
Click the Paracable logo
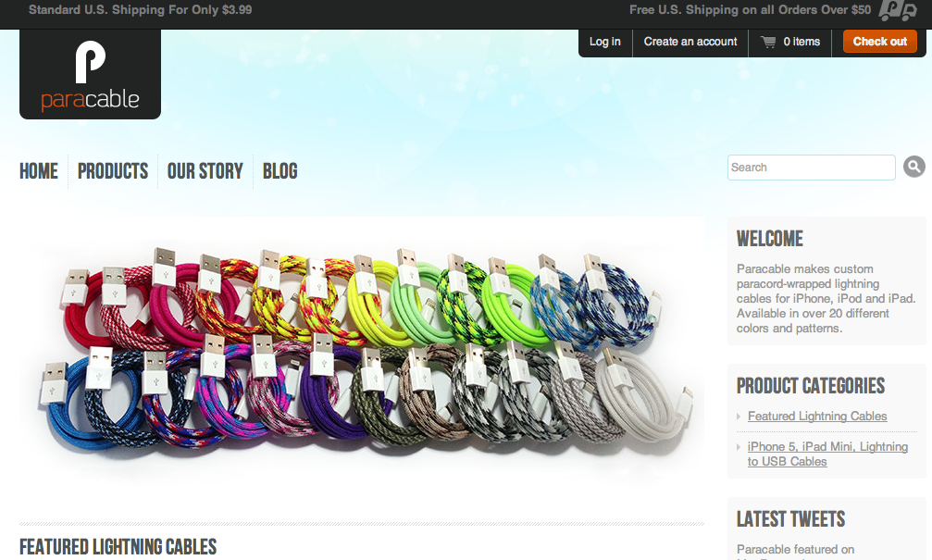click(x=90, y=74)
